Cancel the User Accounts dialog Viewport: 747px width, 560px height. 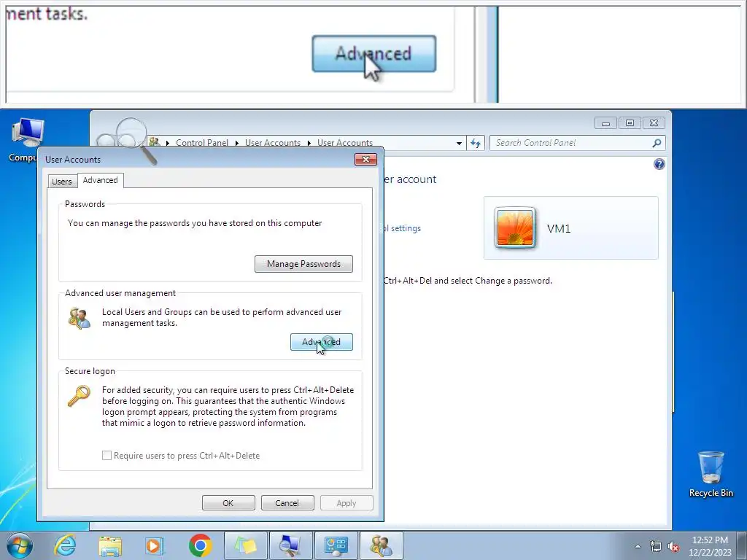[287, 503]
